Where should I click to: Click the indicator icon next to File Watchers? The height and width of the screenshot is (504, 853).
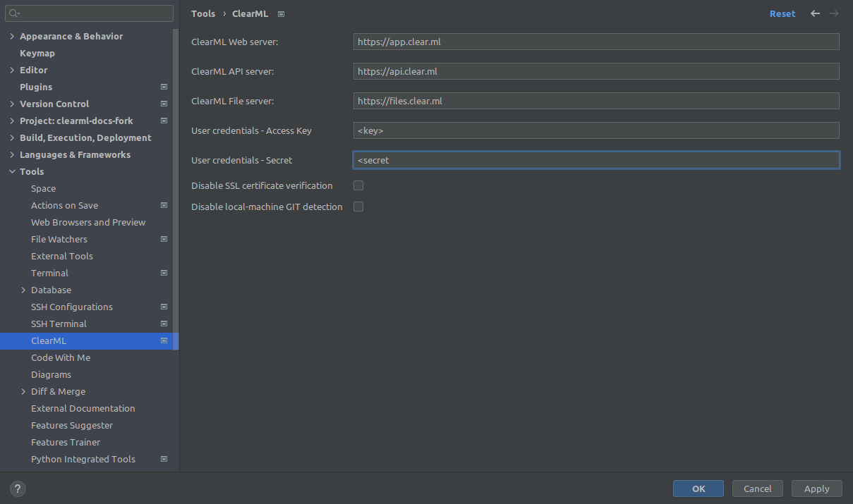click(x=164, y=239)
